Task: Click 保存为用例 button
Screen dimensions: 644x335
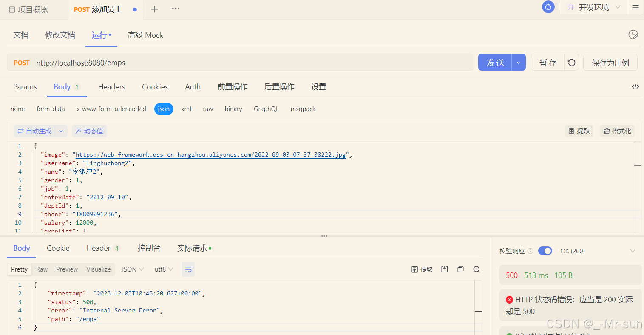Action: pyautogui.click(x=610, y=62)
